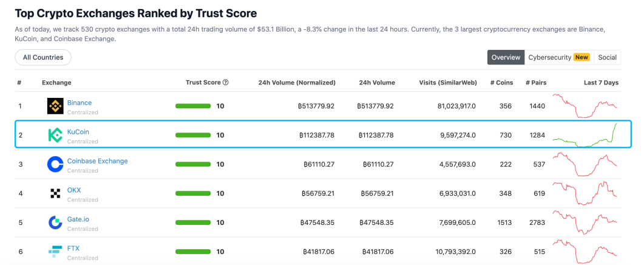The width and height of the screenshot is (644, 265).
Task: Switch to the Cybersecurity tab
Action: click(559, 58)
